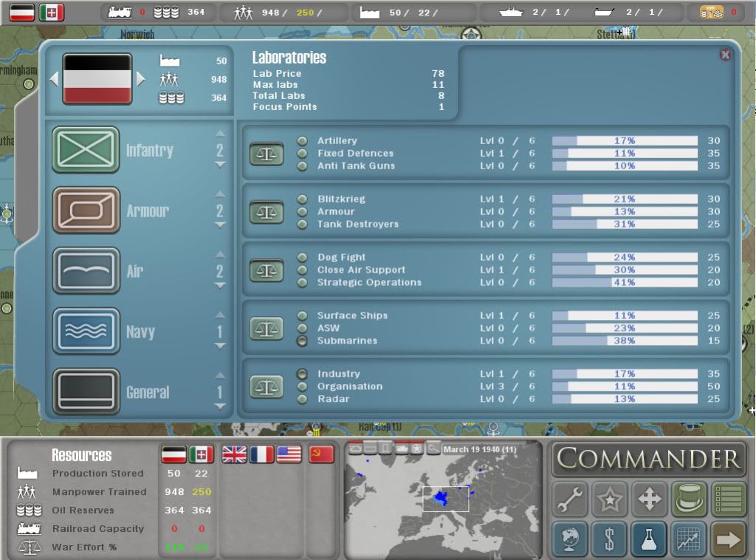Open the checklist report icon
Viewport: 756px width, 560px height.
pyautogui.click(x=729, y=499)
